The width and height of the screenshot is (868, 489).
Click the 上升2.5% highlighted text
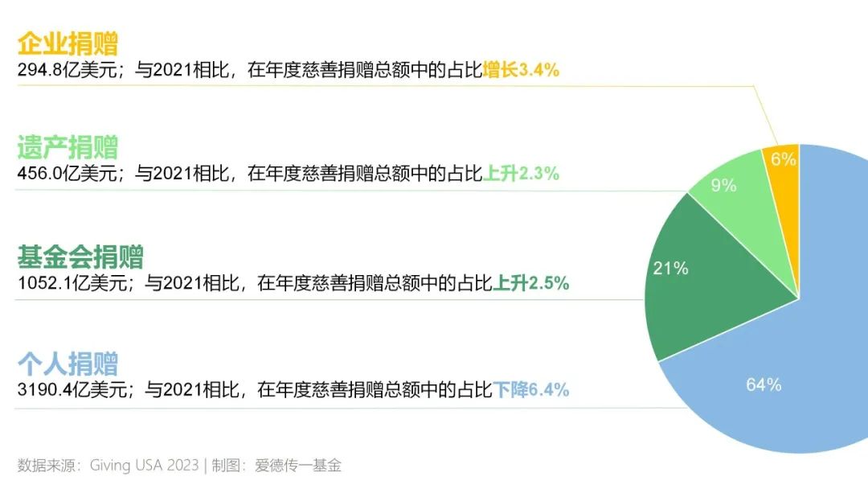(531, 283)
